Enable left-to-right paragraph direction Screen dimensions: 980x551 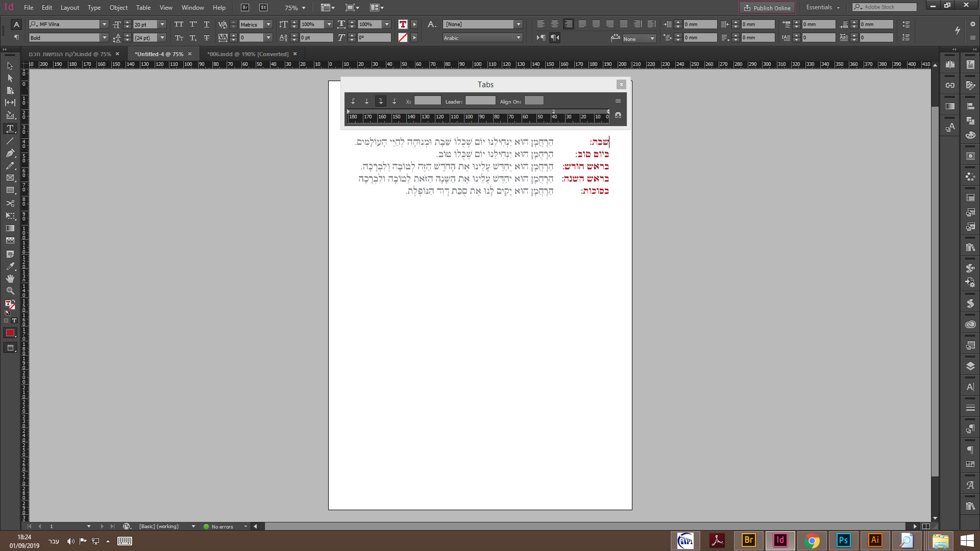(541, 38)
